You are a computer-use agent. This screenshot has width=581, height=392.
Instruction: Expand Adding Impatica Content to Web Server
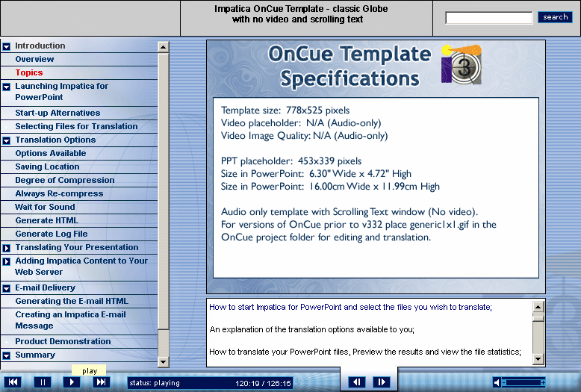[x=6, y=261]
